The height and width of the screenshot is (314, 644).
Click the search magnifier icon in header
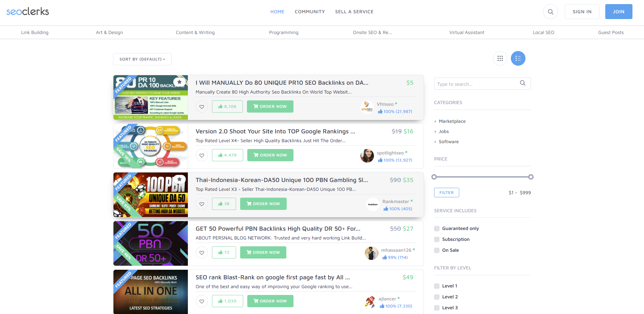tap(551, 12)
